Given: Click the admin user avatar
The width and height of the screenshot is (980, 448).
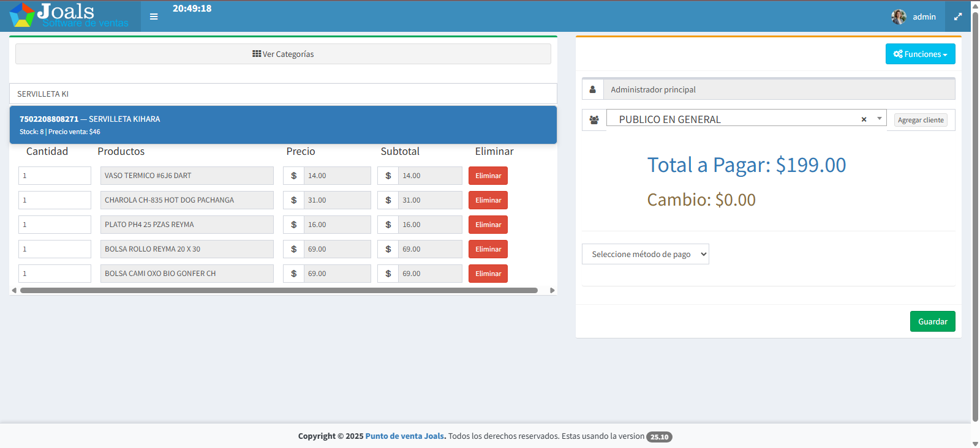Looking at the screenshot, I should pyautogui.click(x=899, y=17).
